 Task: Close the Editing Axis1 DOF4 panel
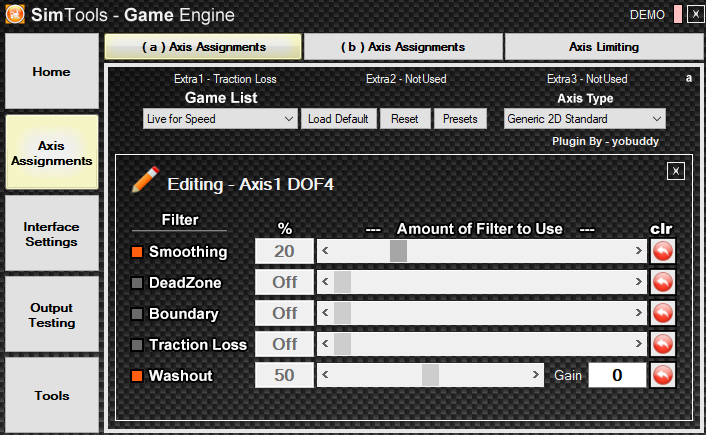tap(676, 171)
